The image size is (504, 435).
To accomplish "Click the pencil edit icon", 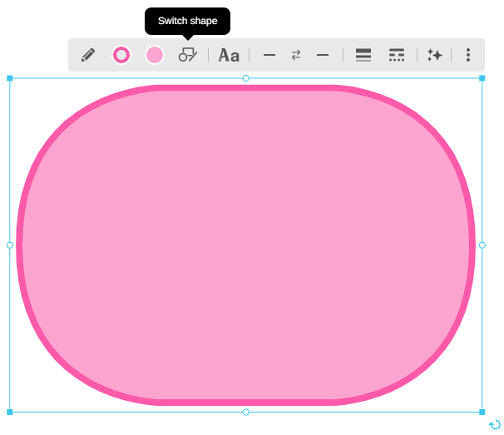I will click(x=88, y=55).
